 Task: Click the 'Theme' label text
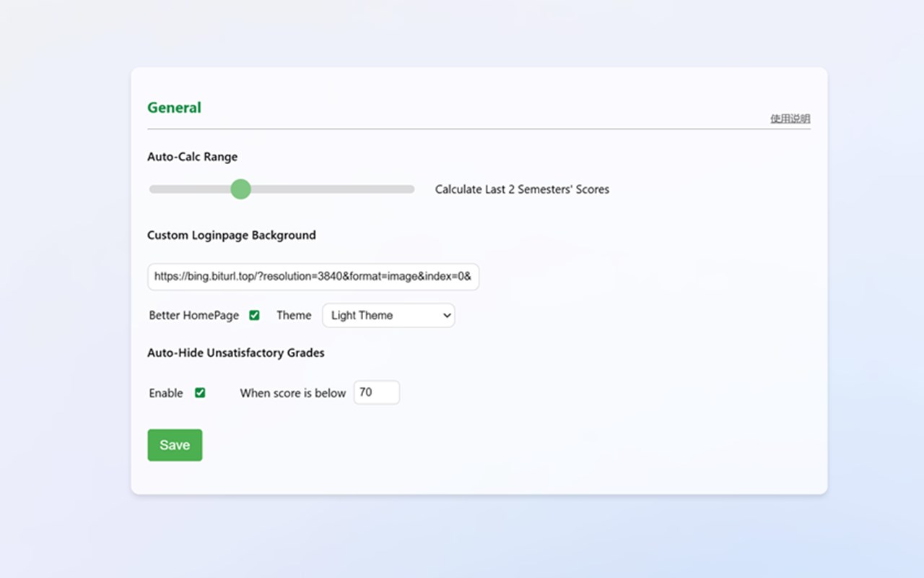(x=294, y=315)
